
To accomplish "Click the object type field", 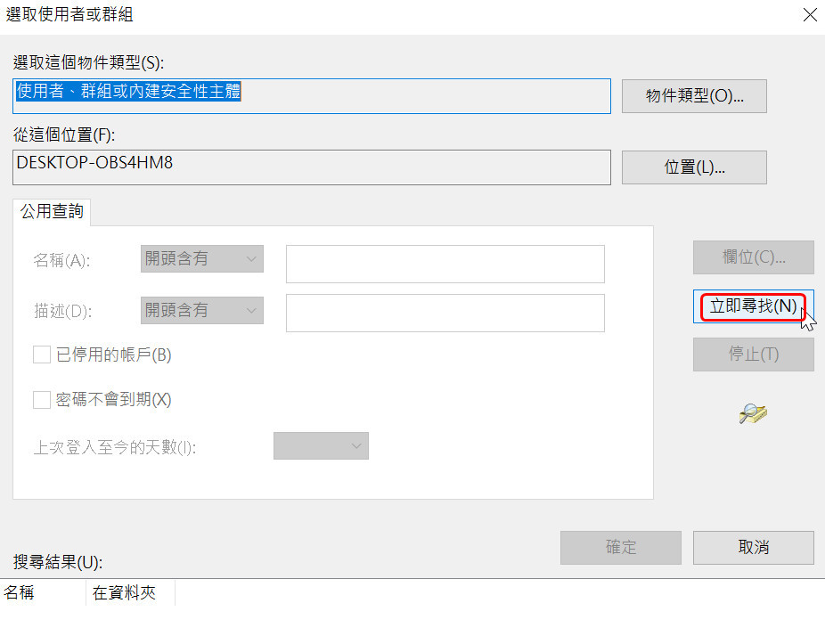I will point(312,96).
